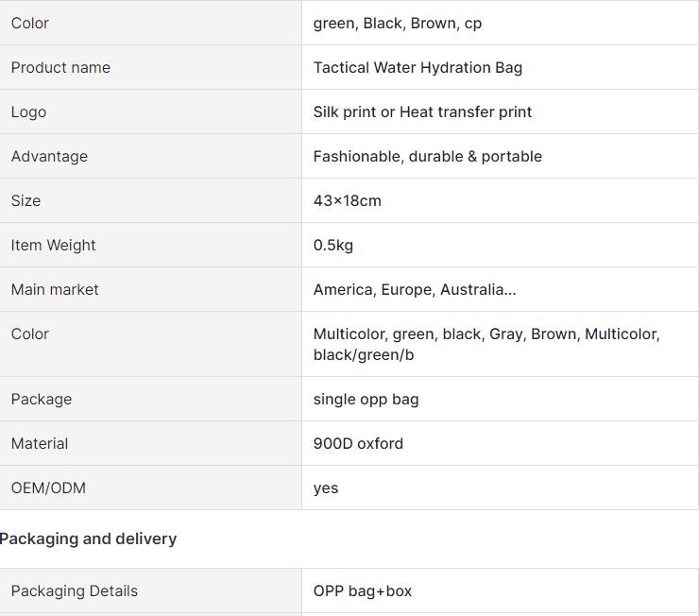Click "Fashionable, durable & portable" value

click(x=427, y=156)
